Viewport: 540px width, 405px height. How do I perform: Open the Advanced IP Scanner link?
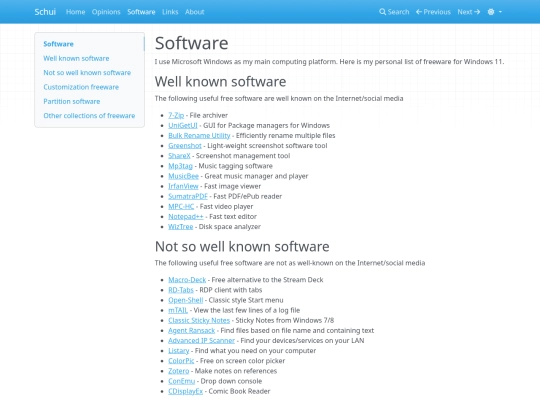[x=201, y=341]
